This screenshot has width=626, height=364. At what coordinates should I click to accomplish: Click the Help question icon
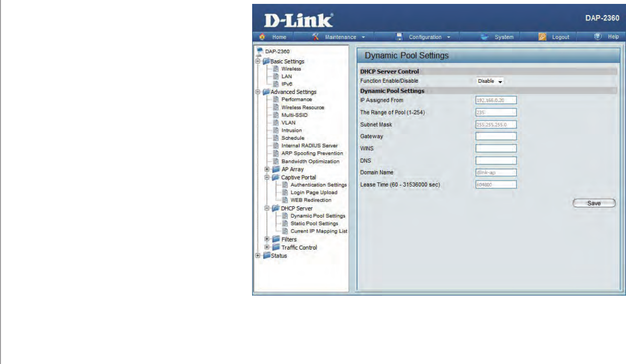599,37
